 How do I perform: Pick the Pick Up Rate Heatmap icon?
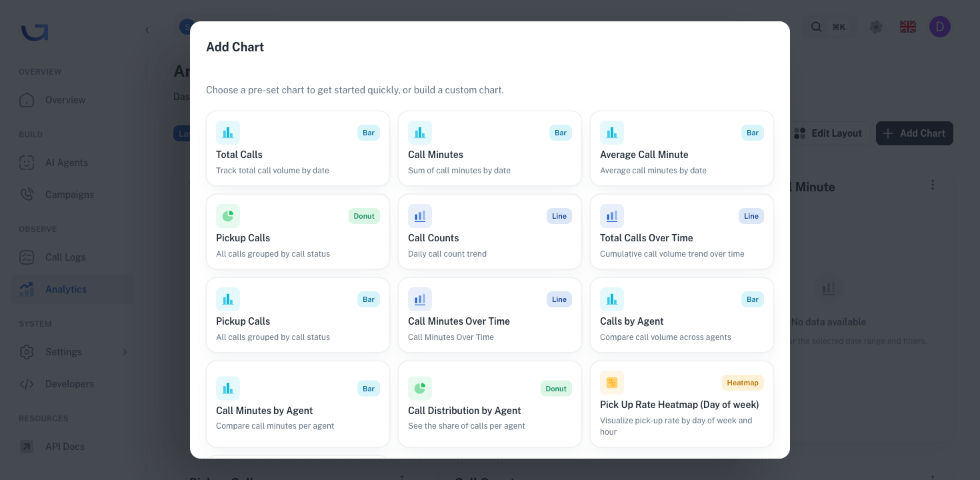[612, 383]
